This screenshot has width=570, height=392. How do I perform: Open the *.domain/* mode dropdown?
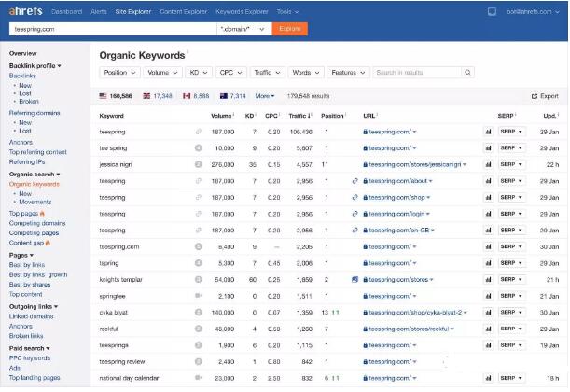click(243, 29)
